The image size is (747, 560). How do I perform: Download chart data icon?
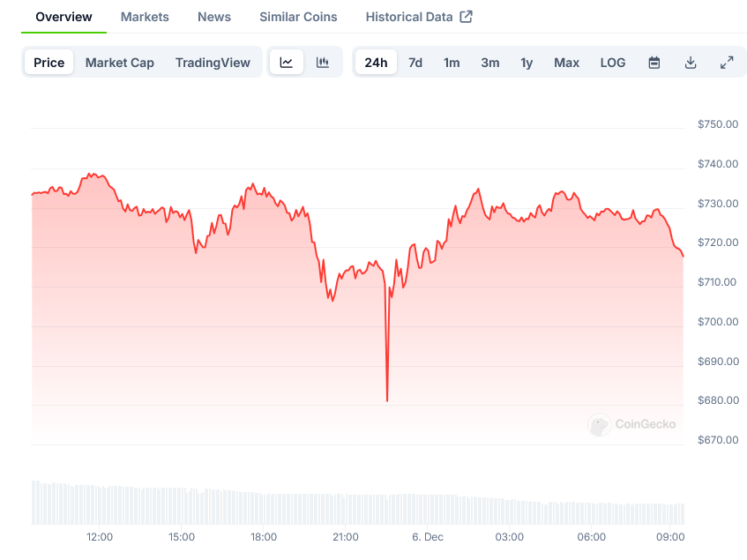691,63
